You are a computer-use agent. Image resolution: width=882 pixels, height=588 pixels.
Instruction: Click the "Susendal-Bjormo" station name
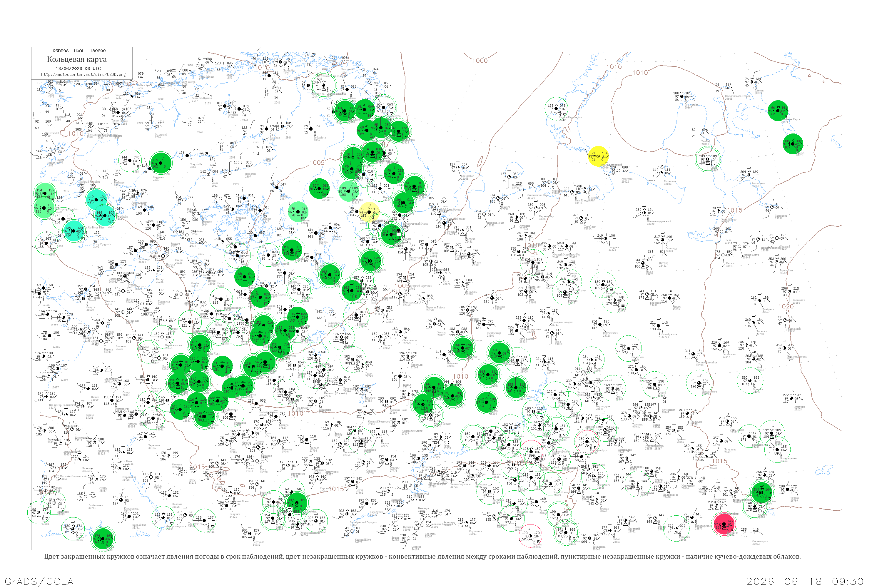[202, 98]
